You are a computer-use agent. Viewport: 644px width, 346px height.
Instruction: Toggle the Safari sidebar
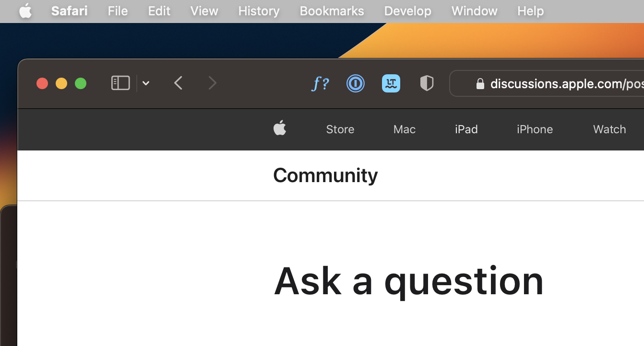click(x=120, y=83)
